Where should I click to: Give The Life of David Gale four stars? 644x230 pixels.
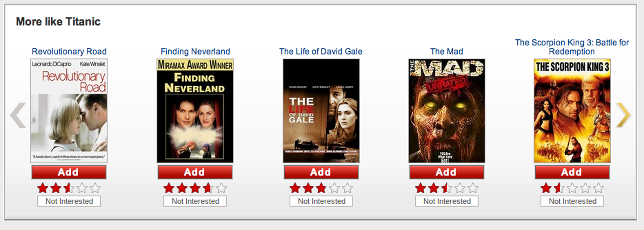[x=334, y=188]
